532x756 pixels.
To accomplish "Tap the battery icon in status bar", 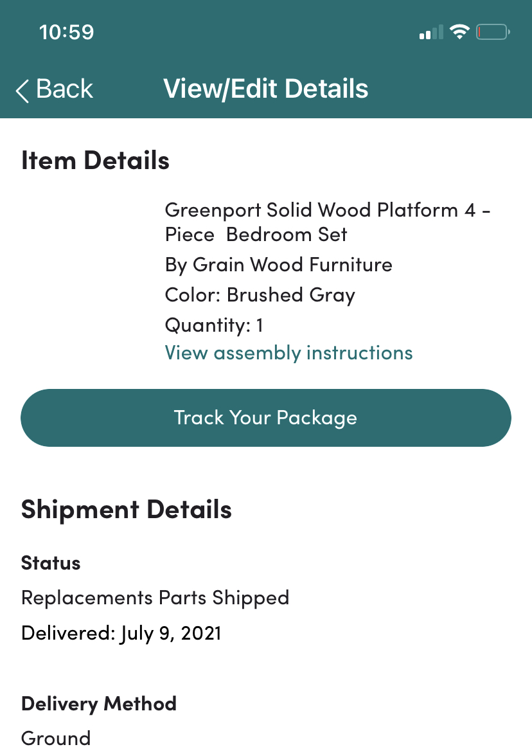I will (x=492, y=32).
